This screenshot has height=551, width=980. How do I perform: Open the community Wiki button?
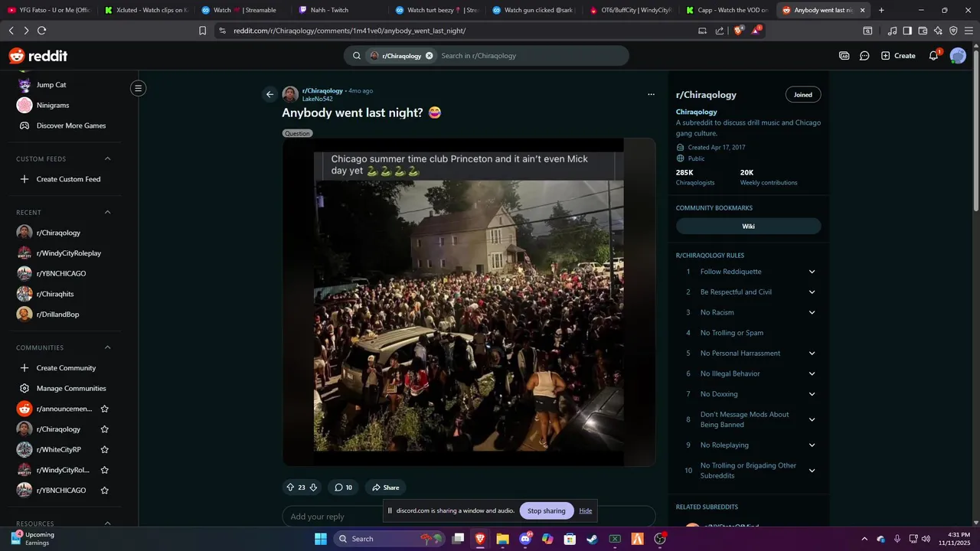(x=748, y=227)
